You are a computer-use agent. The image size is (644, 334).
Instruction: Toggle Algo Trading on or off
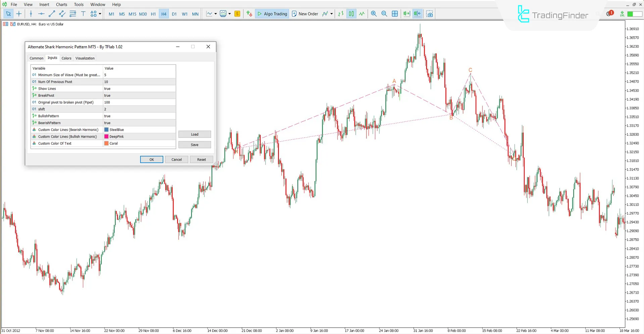point(272,14)
